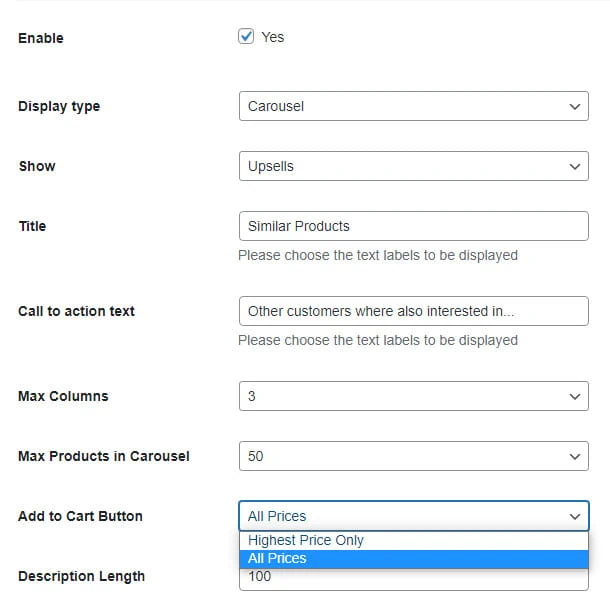The image size is (610, 602).
Task: Click the chevron on Max Products in Carousel
Action: [x=574, y=456]
